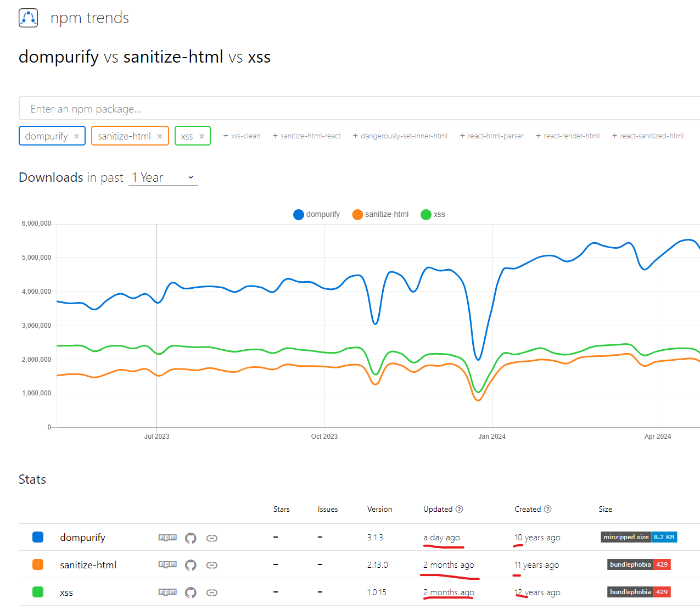The image size is (700, 615).
Task: Toggle sanitize-html series in chart legend
Action: pyautogui.click(x=380, y=215)
